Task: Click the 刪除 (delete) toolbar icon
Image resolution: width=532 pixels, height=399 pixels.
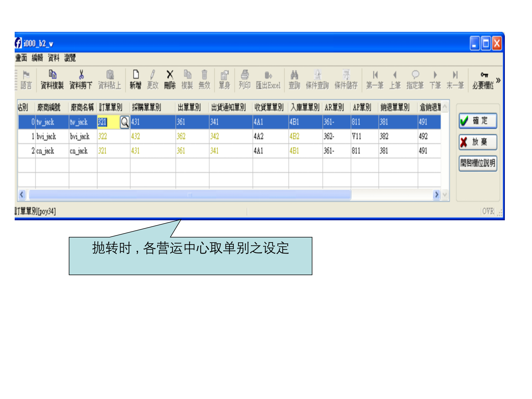Action: [x=170, y=80]
